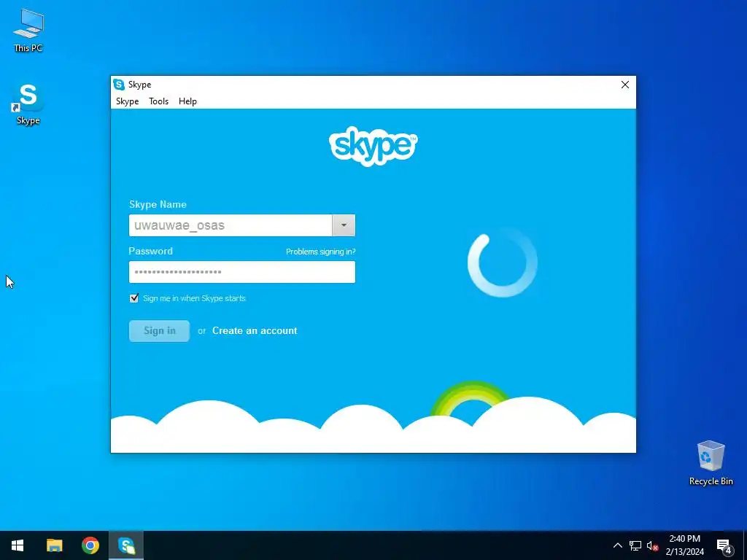The width and height of the screenshot is (747, 560).
Task: Open the Help menu
Action: (x=187, y=101)
